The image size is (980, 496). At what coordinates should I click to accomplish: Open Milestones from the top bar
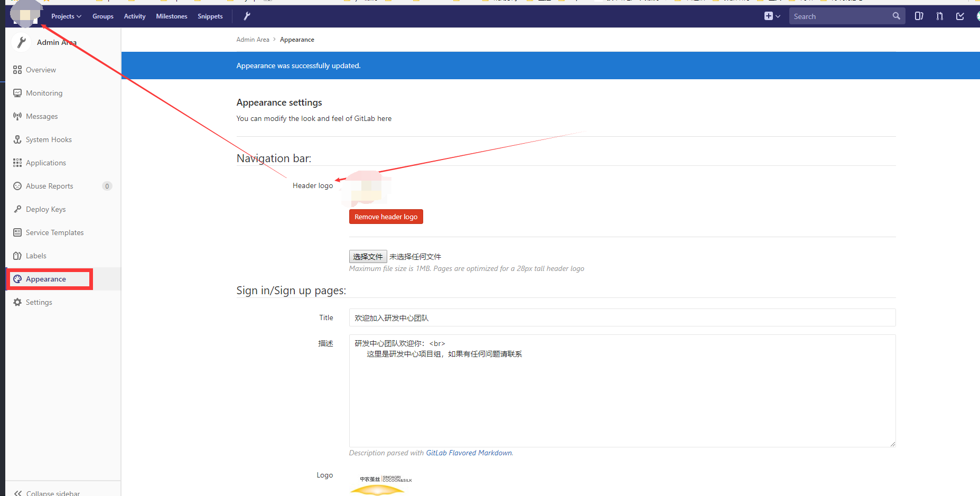[172, 16]
